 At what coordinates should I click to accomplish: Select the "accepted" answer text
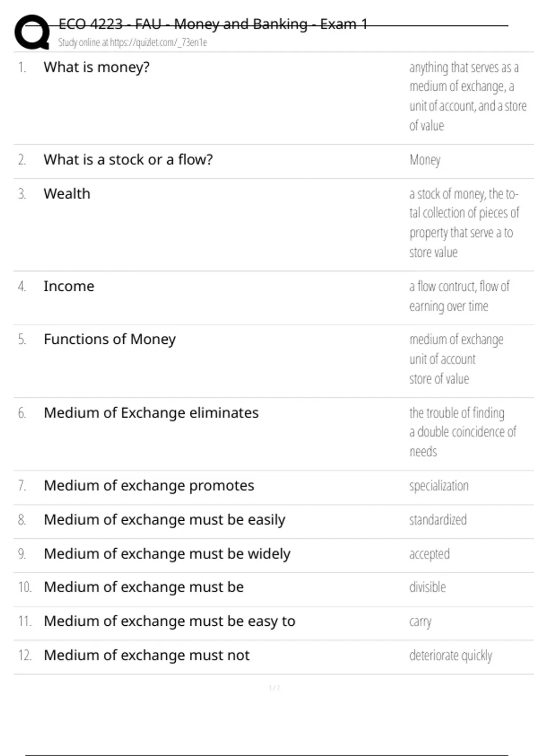tap(429, 554)
